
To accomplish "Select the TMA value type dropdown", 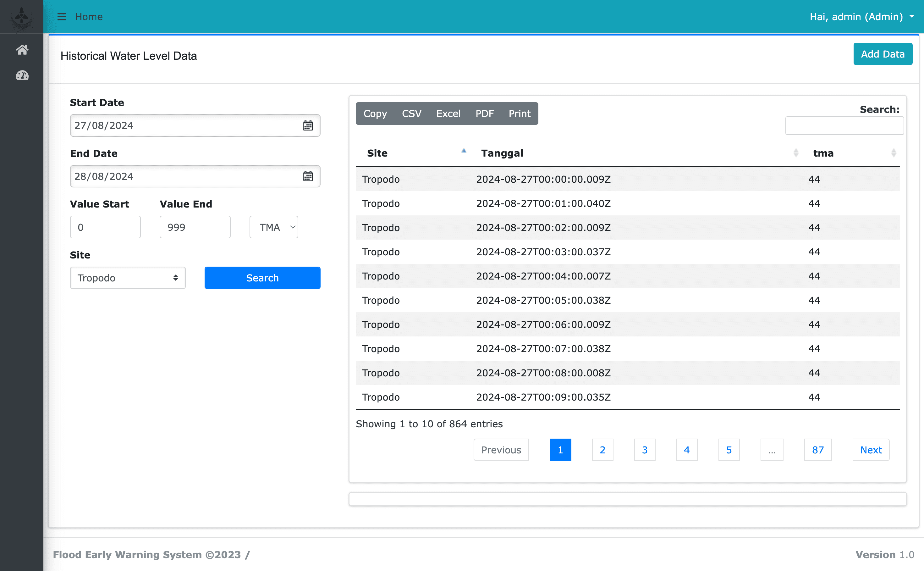I will pyautogui.click(x=273, y=226).
